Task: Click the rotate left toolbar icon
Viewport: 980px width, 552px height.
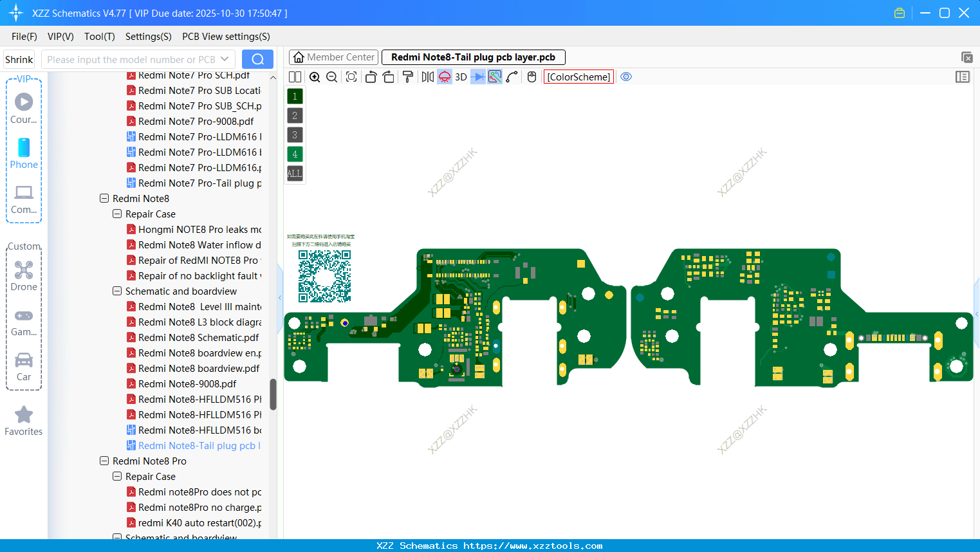Action: (x=371, y=77)
